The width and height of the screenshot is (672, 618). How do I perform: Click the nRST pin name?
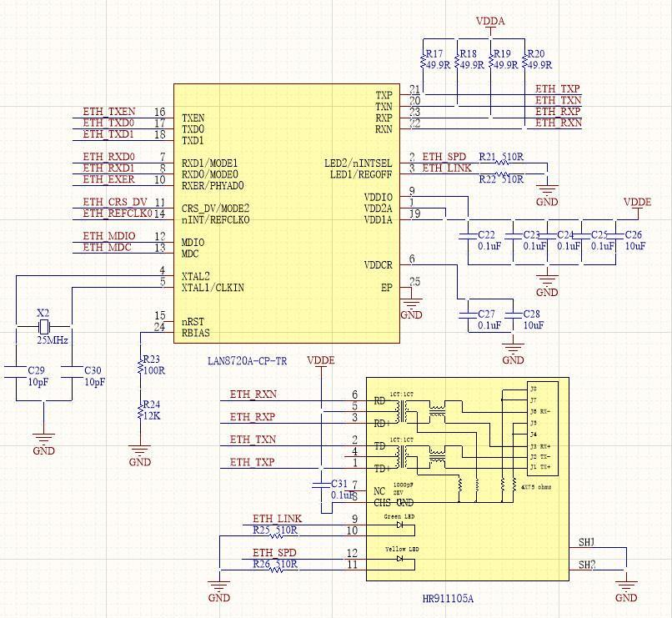tap(193, 321)
